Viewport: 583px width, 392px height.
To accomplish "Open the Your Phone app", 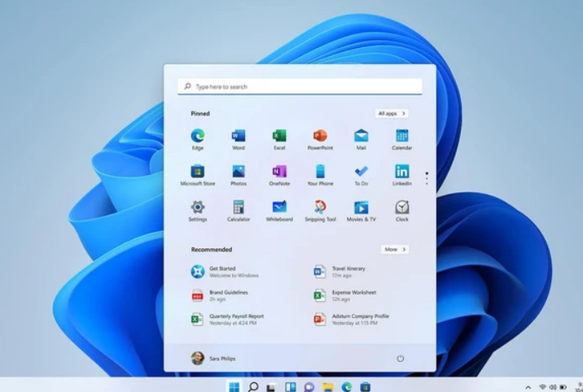I will coord(320,175).
